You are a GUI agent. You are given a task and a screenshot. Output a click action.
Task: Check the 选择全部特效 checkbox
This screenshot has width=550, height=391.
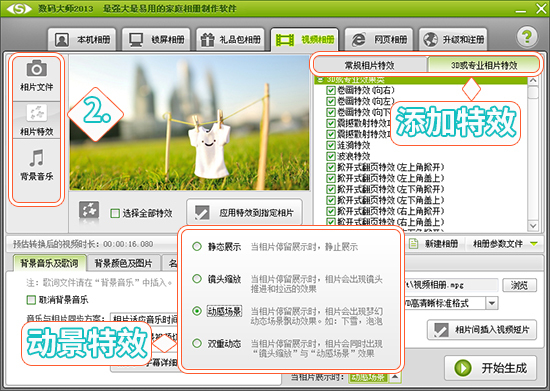pos(115,213)
